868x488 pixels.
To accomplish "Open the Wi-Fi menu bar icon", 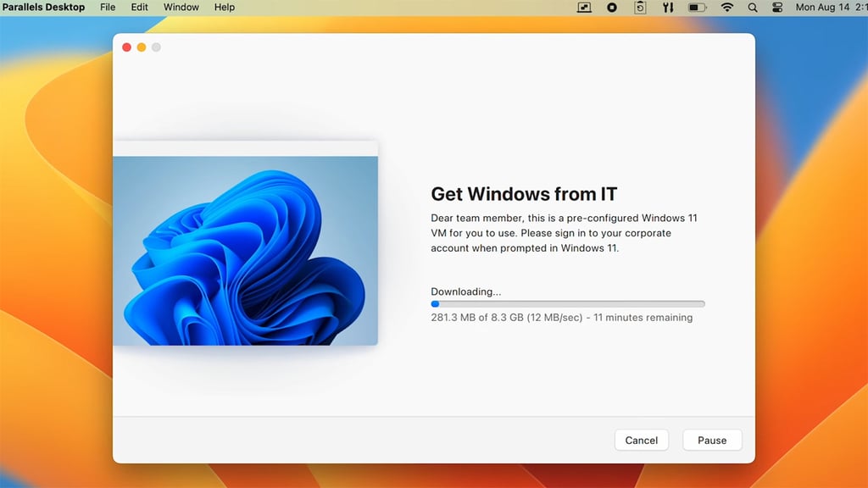I will [x=726, y=8].
